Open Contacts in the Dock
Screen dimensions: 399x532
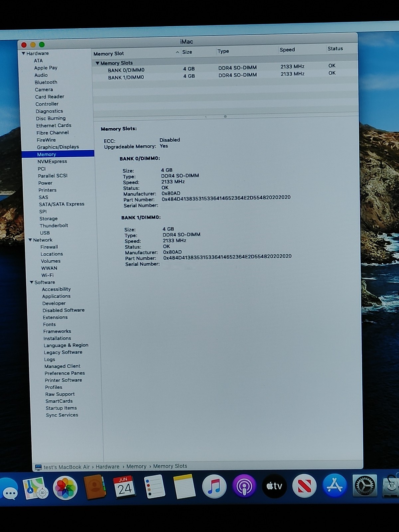[x=95, y=487]
